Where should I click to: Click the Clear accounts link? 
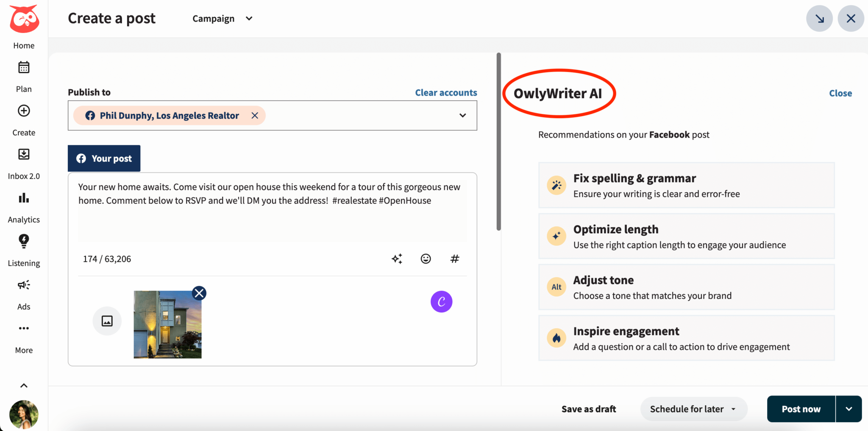pos(445,92)
